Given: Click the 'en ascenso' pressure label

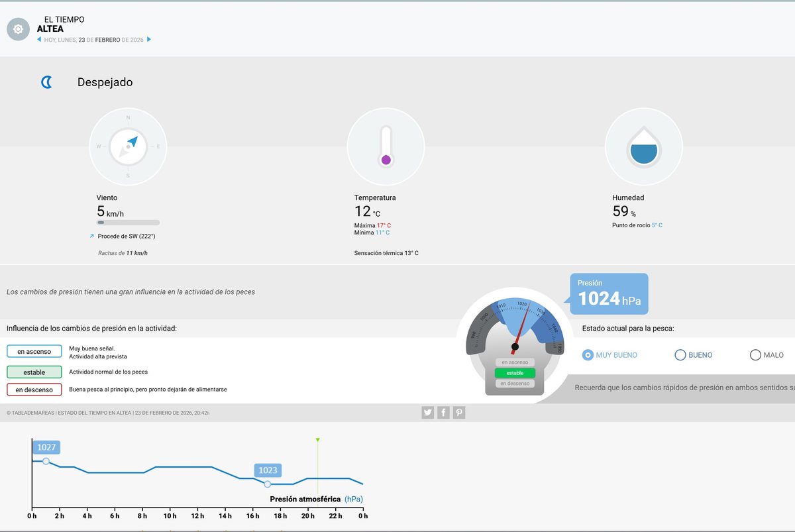Looking at the screenshot, I should click(x=34, y=351).
